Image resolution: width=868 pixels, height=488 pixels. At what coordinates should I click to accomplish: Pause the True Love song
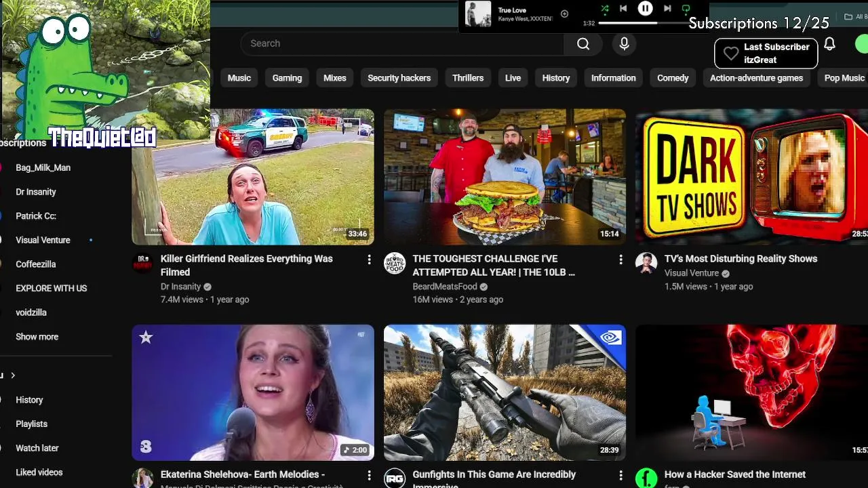click(x=645, y=8)
